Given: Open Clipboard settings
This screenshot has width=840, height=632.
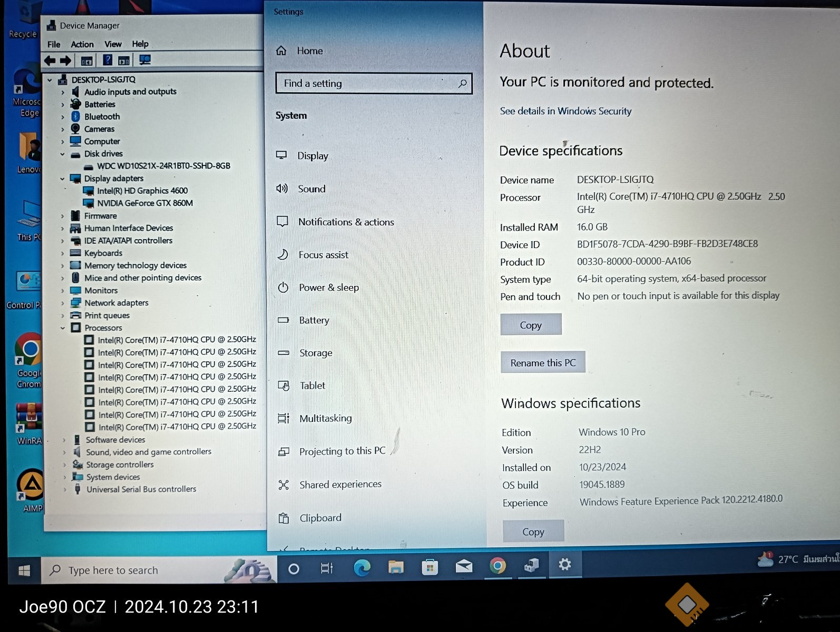Looking at the screenshot, I should click(320, 518).
